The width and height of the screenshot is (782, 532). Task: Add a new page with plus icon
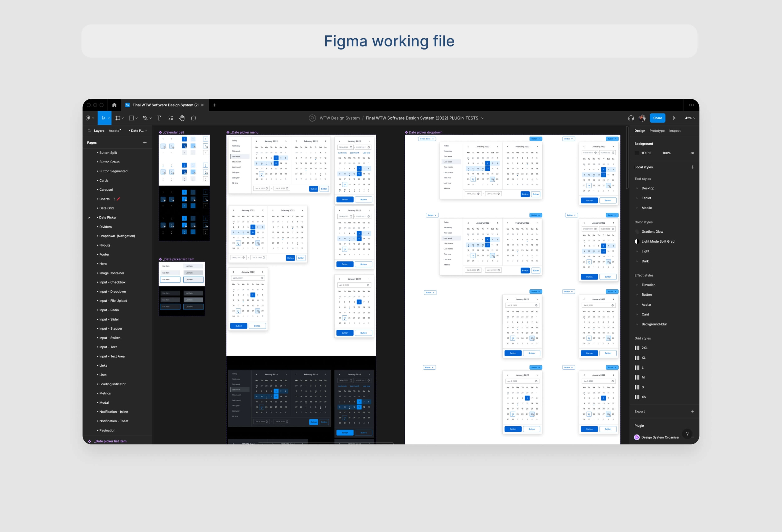pos(145,142)
